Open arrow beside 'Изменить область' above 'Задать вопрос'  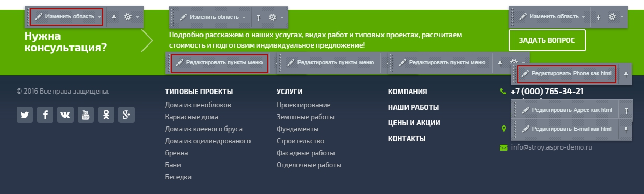pyautogui.click(x=584, y=17)
